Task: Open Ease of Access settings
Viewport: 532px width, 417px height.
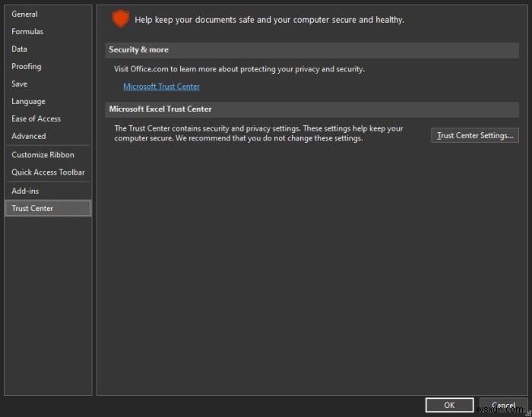Action: [36, 118]
